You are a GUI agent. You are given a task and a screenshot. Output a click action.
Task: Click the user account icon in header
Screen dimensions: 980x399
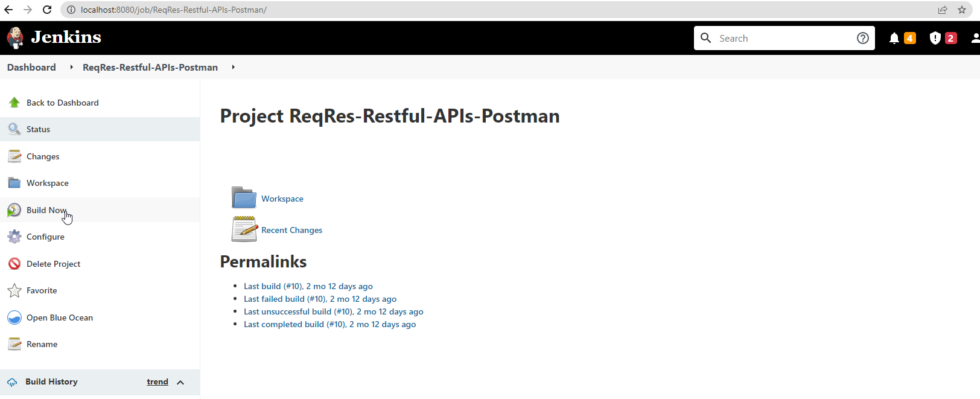pos(975,38)
